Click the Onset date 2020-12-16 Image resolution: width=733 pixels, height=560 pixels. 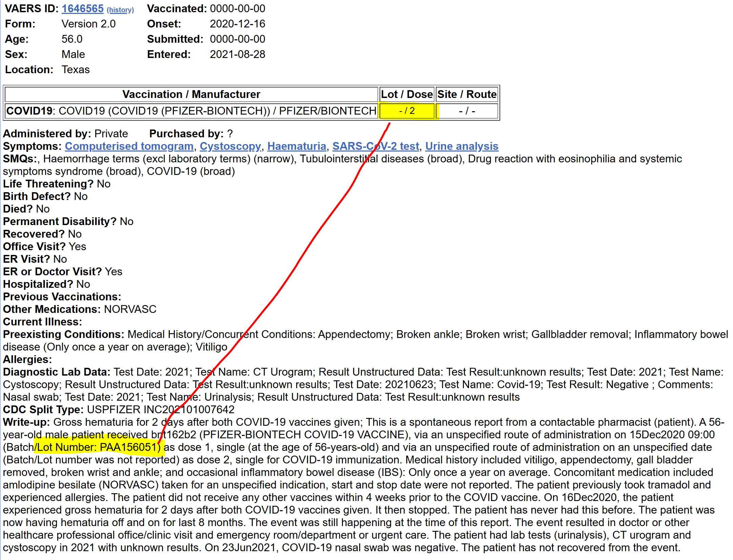click(x=237, y=24)
